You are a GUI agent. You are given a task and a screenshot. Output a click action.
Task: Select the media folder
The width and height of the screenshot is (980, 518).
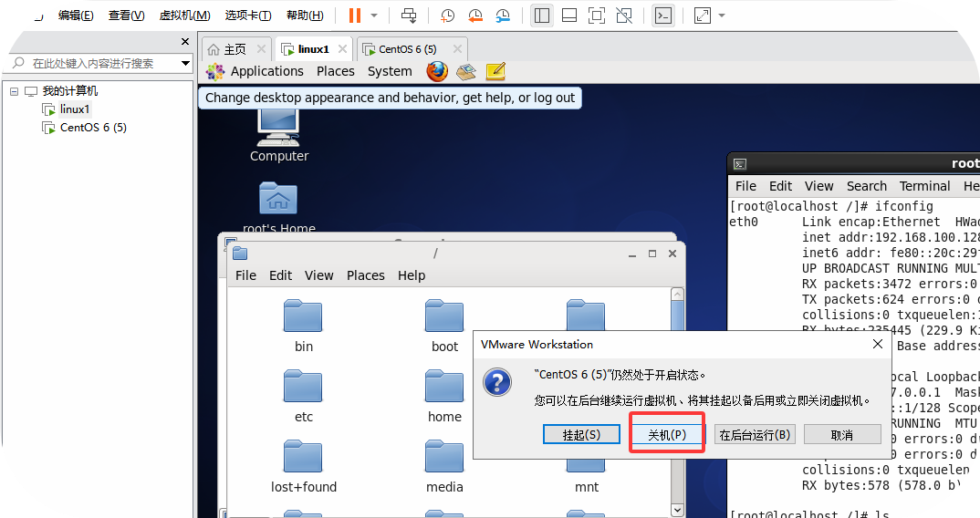pyautogui.click(x=444, y=467)
